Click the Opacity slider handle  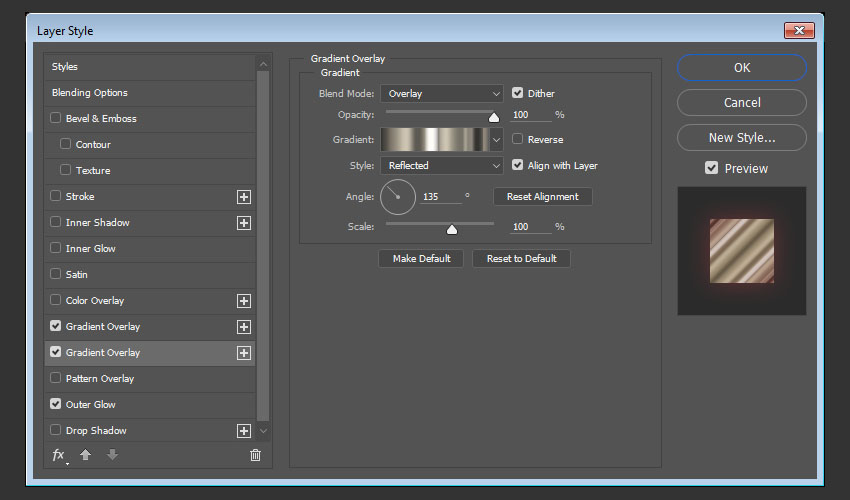(494, 117)
